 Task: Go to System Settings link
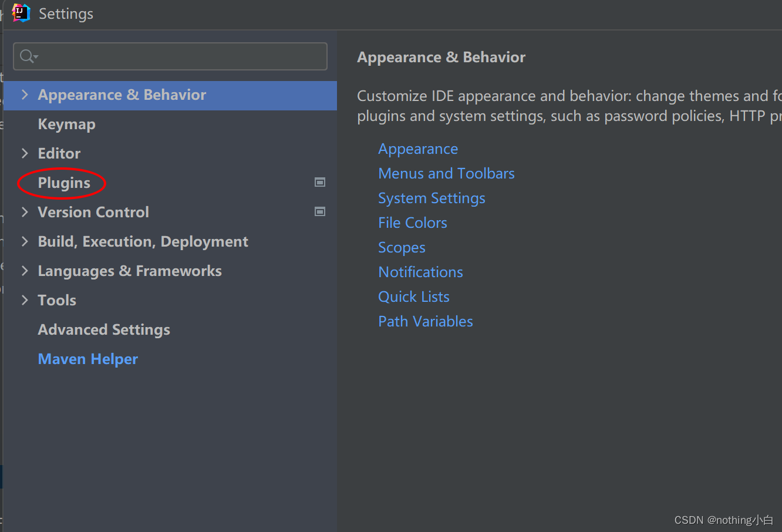432,198
